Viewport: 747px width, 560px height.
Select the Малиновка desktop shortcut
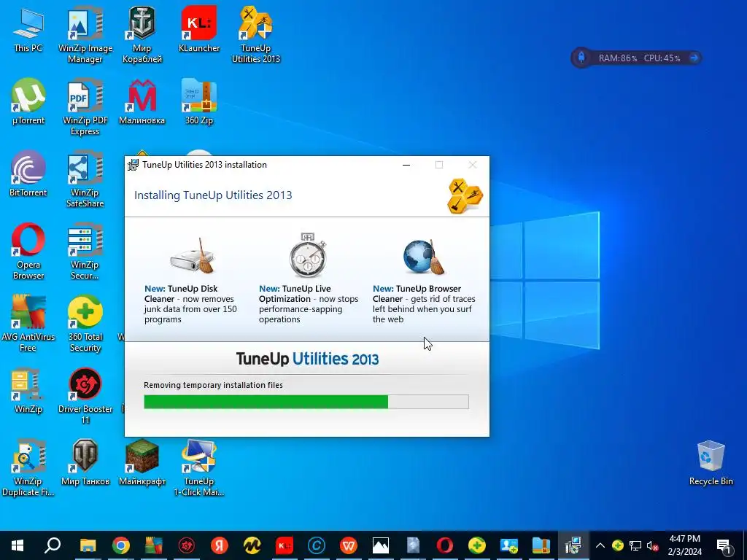tap(142, 102)
